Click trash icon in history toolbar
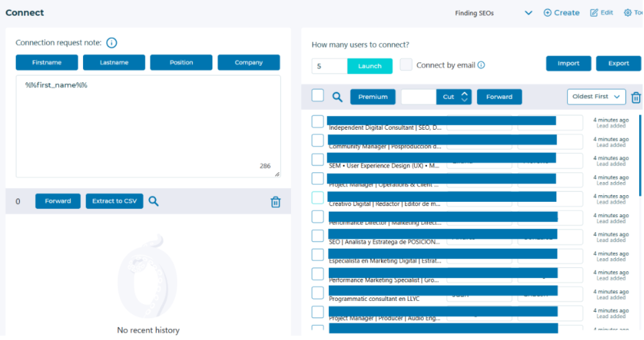Viewport: 644px width, 340px height. coord(275,202)
